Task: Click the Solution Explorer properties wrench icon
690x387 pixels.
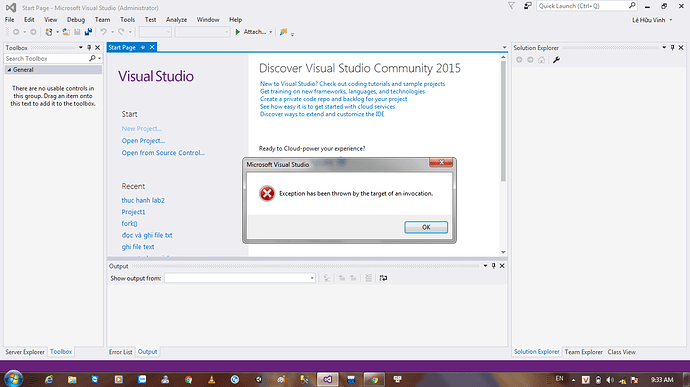Action: pyautogui.click(x=556, y=60)
